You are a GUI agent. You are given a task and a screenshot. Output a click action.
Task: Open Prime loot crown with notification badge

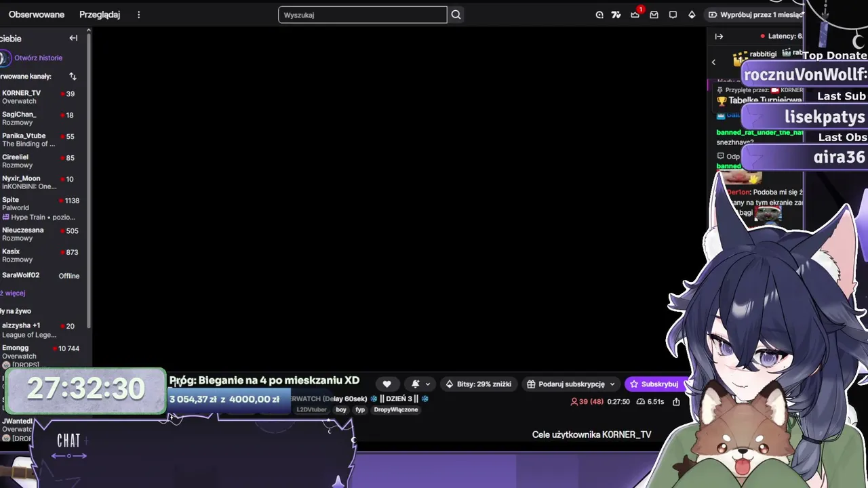[635, 14]
